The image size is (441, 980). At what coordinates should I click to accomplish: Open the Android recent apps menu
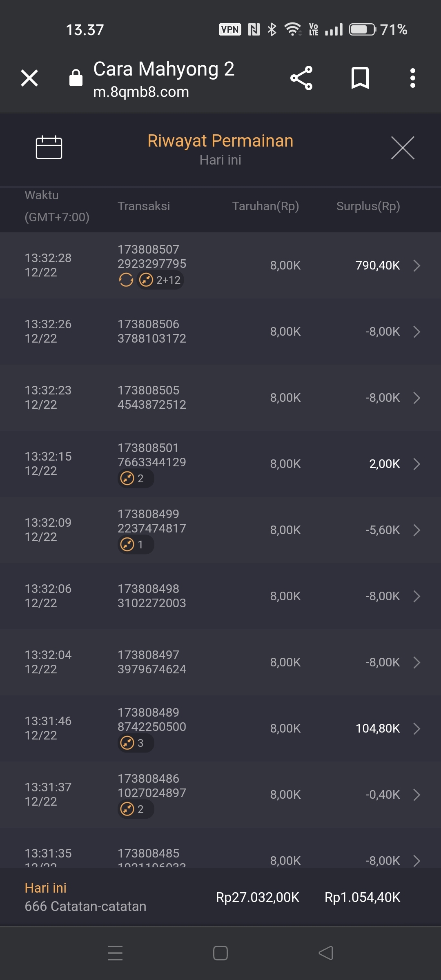(115, 953)
